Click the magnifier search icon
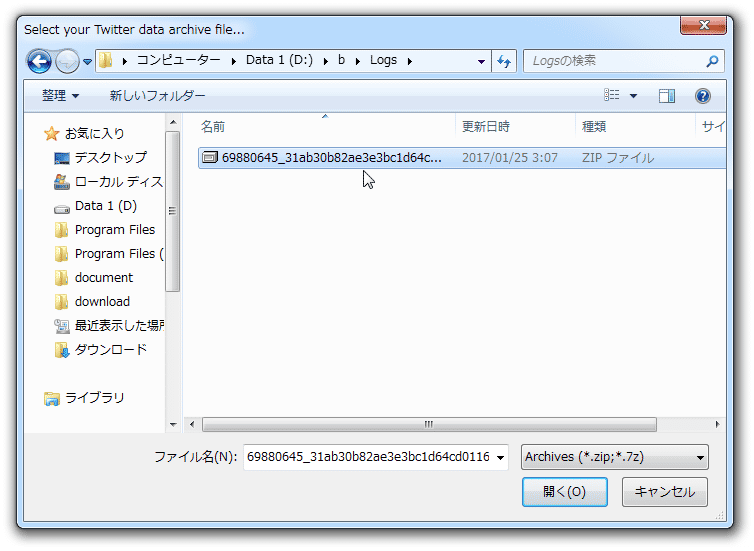This screenshot has width=754, height=551. point(713,61)
